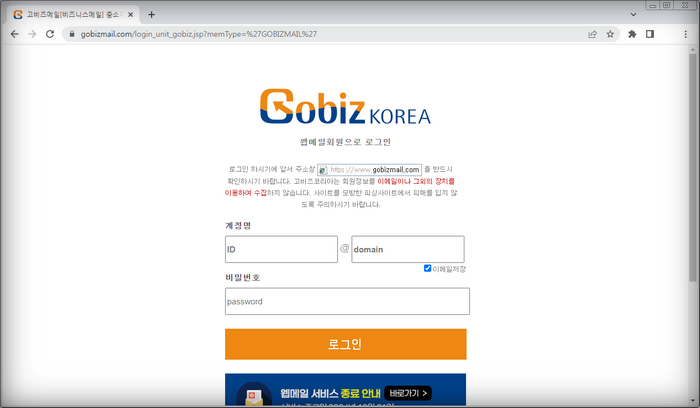Click the page vertical scrollbar thumb

(692, 167)
